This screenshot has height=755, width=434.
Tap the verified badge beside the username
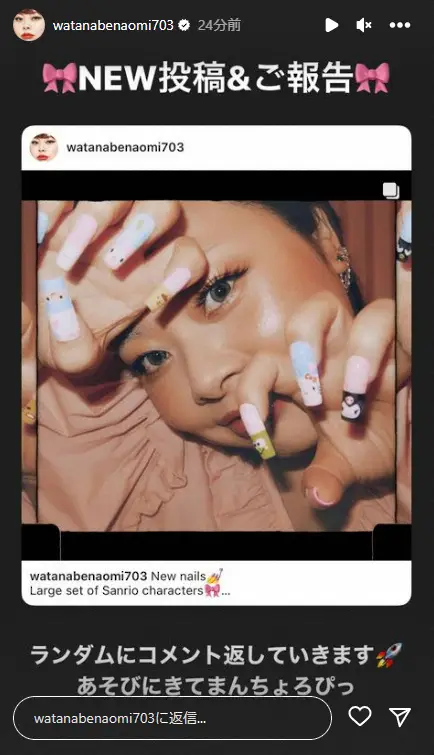[184, 25]
